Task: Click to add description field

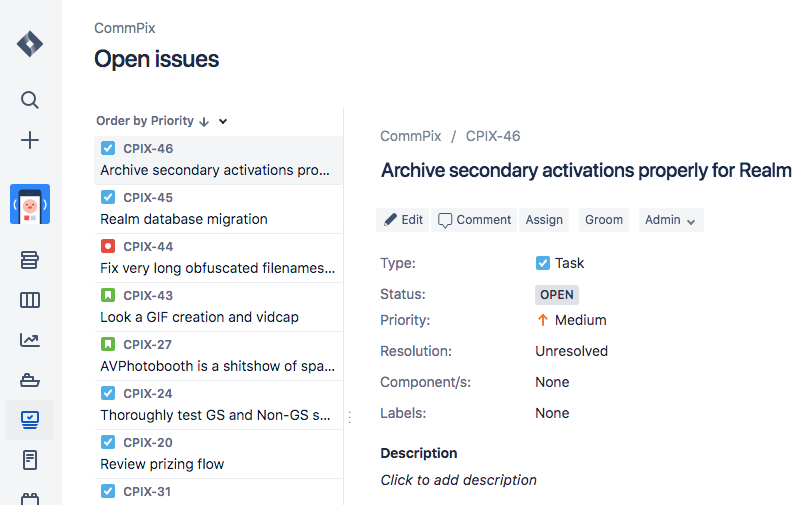Action: tap(458, 480)
